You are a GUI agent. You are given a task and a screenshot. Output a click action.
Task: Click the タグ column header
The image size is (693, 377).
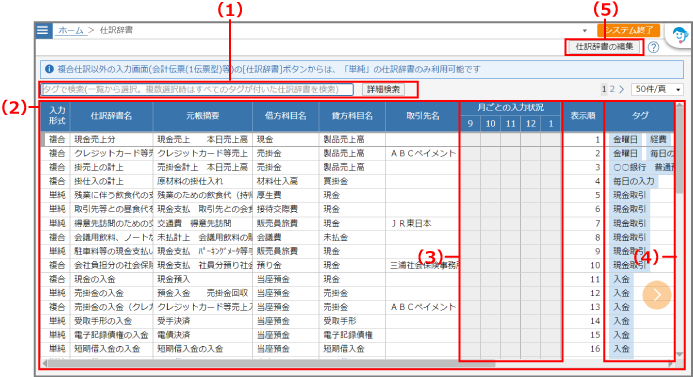640,116
